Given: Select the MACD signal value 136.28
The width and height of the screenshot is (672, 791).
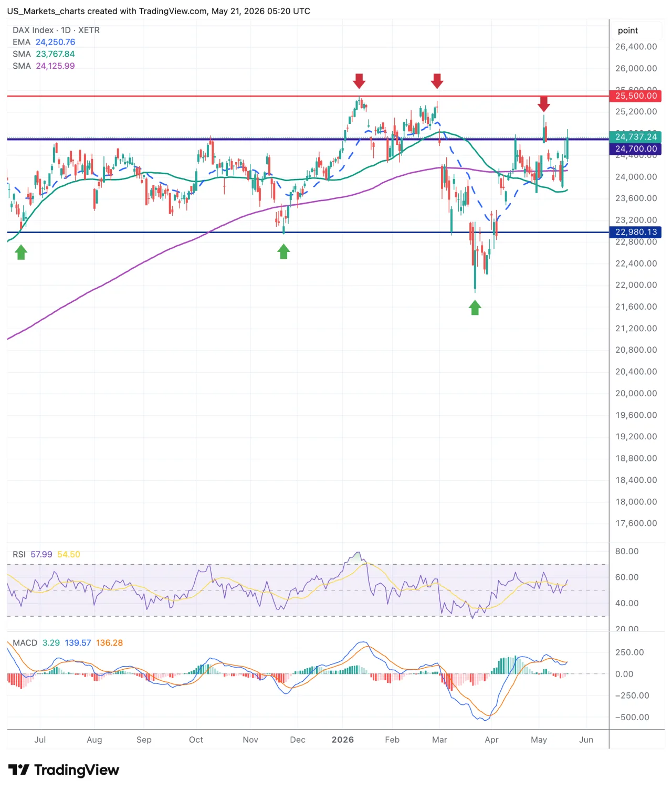Looking at the screenshot, I should click(109, 643).
